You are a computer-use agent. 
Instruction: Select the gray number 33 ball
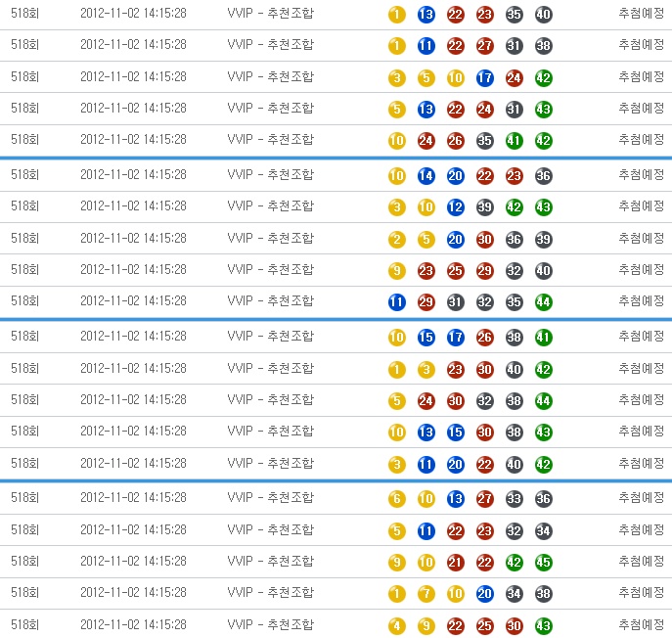click(x=515, y=499)
